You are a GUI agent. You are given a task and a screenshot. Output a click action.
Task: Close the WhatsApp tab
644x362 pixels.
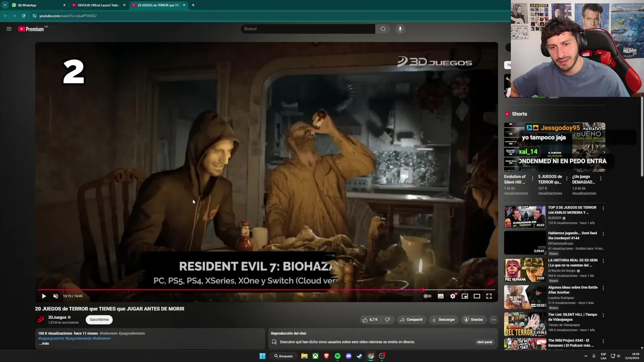(x=64, y=5)
